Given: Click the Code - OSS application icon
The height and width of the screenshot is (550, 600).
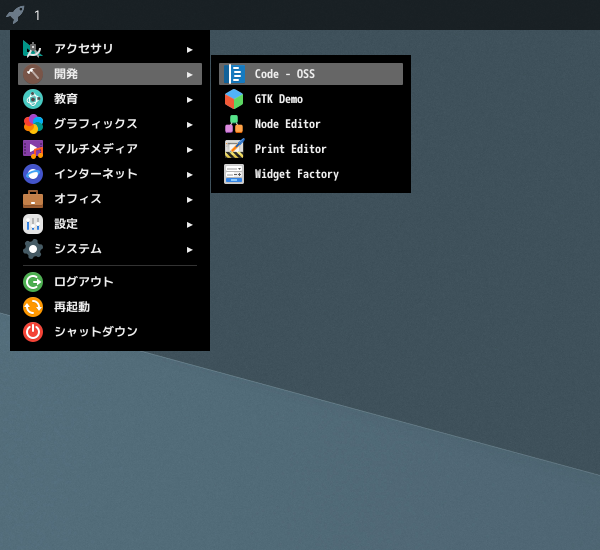Looking at the screenshot, I should (x=234, y=74).
